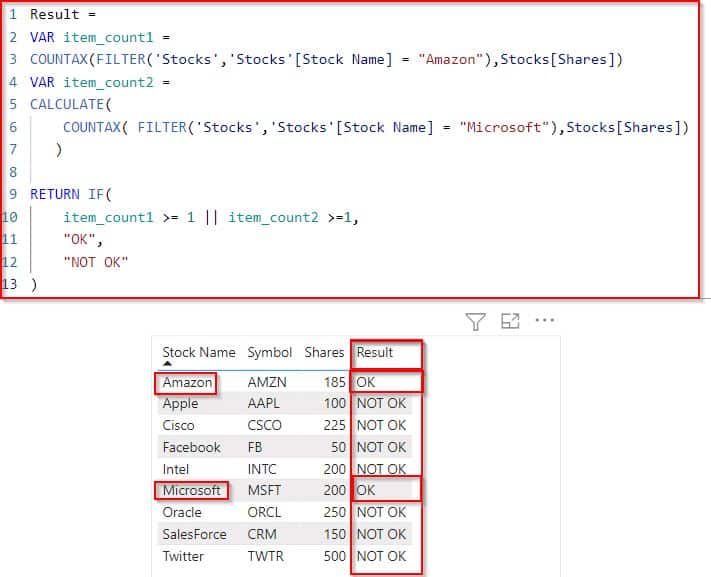Select the Amazon stock name cell
Image resolution: width=711 pixels, height=577 pixels.
click(x=187, y=382)
